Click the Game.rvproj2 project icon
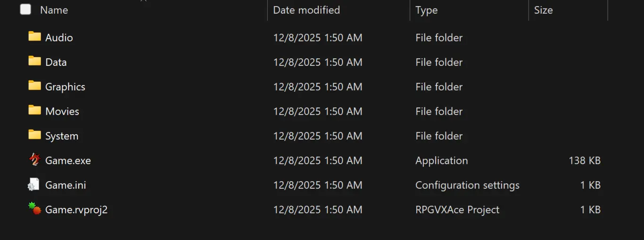 point(34,209)
